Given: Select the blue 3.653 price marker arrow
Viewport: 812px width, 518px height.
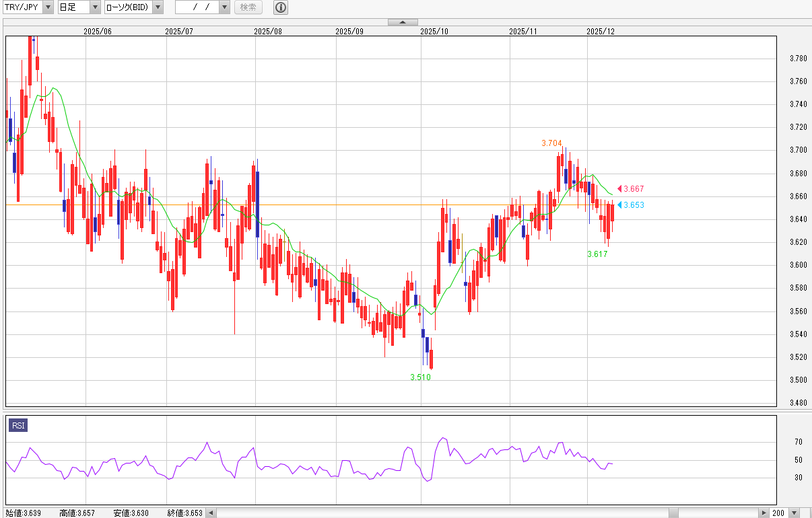Looking at the screenshot, I should point(620,205).
